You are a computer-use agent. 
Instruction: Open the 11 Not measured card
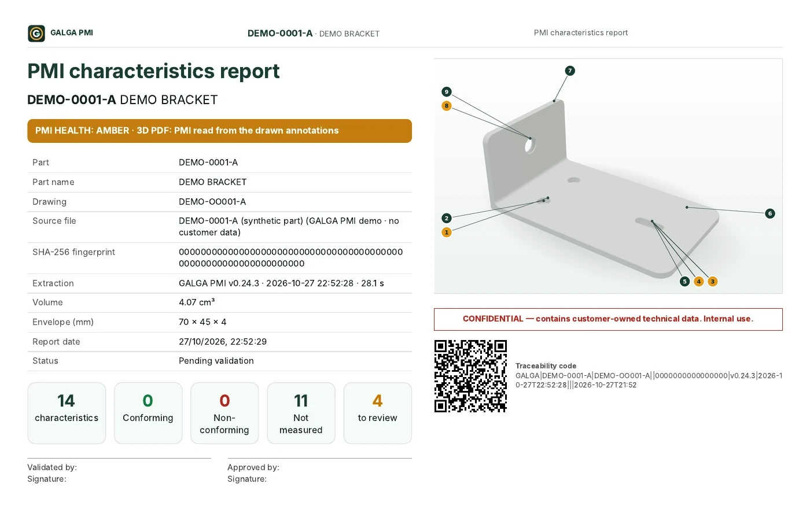pyautogui.click(x=301, y=413)
